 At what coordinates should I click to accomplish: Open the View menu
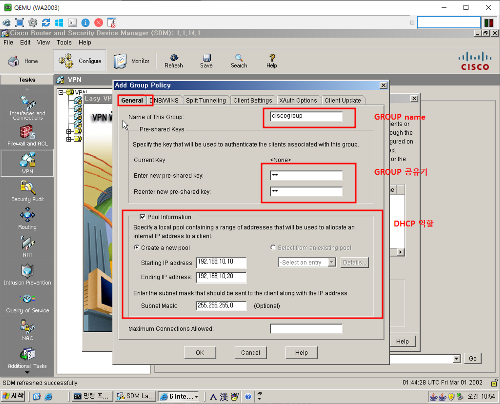tap(43, 42)
